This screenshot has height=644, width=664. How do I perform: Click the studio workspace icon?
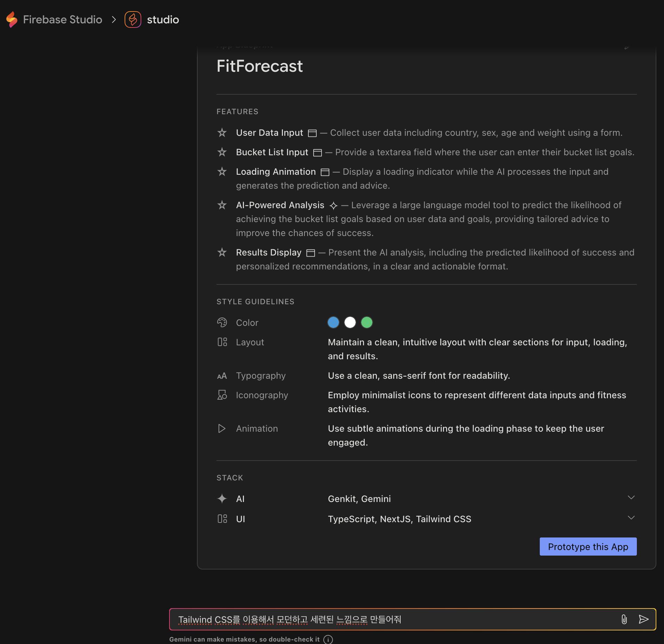(133, 19)
